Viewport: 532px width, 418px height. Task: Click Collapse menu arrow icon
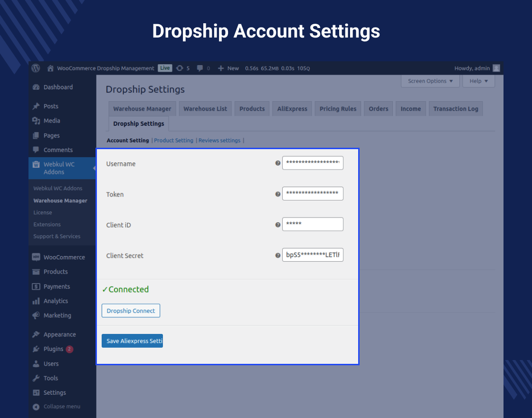coord(36,407)
